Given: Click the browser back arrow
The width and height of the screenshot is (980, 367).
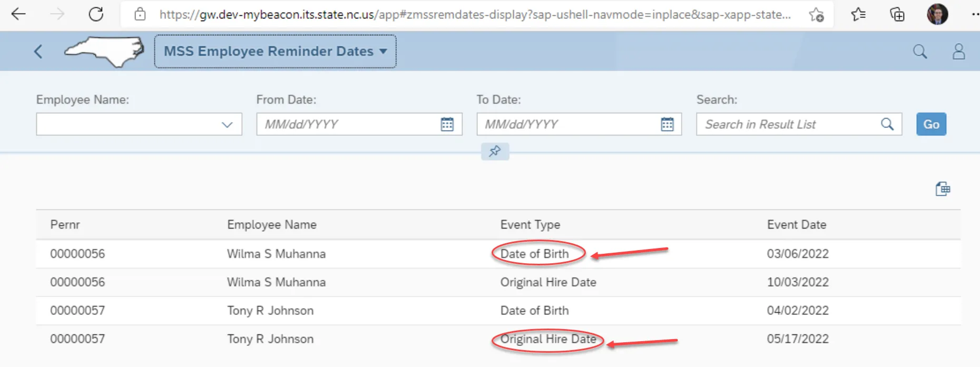Looking at the screenshot, I should pos(18,14).
